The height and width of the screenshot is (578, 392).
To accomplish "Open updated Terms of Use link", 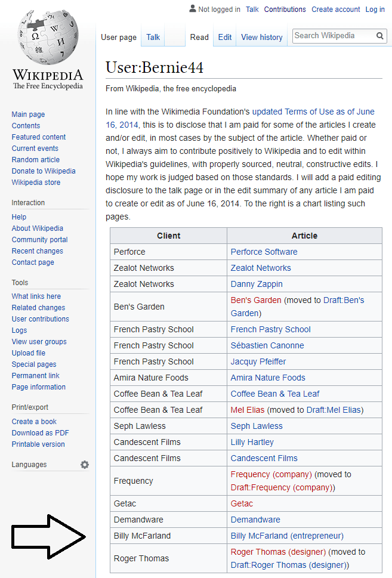I will tap(313, 112).
